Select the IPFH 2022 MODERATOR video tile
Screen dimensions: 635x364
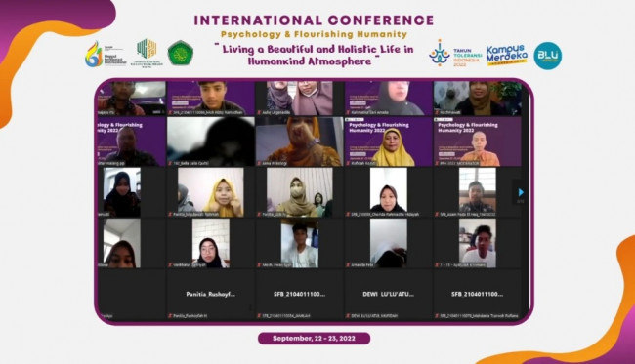click(x=478, y=142)
